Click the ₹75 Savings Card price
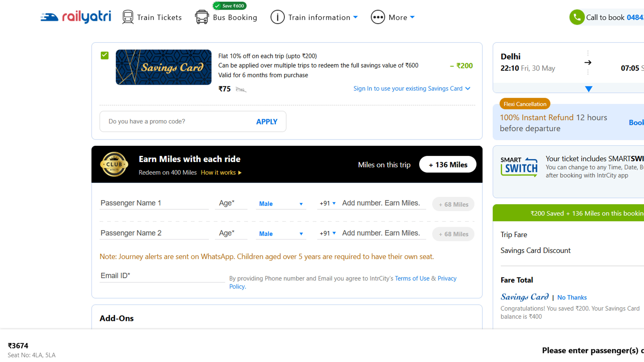The image size is (644, 362). click(225, 89)
